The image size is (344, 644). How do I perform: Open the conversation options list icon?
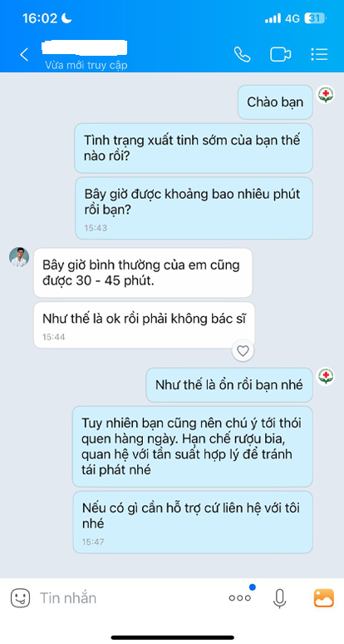(319, 54)
